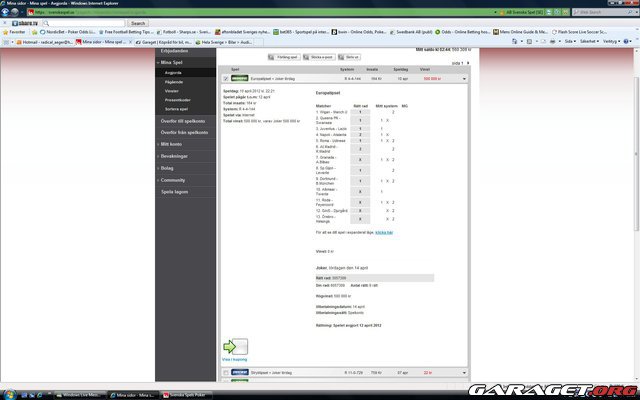Viewport: 640px width, 400px height.
Task: Click the 'Skicka e-post' button
Action: (x=321, y=58)
